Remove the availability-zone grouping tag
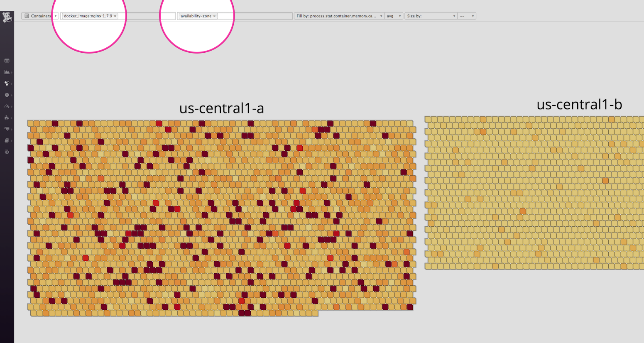The image size is (644, 343). [x=215, y=15]
